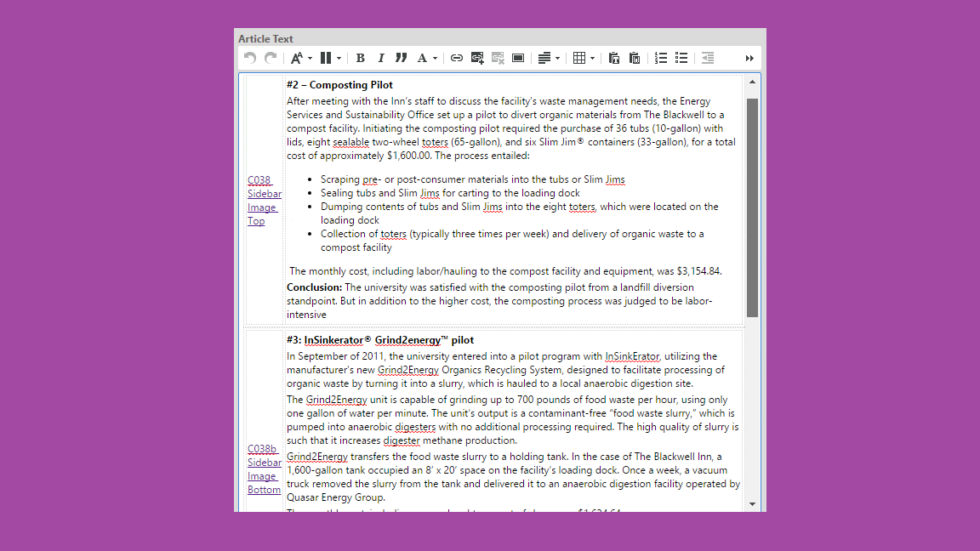980x551 pixels.
Task: Expand the paragraph format dropdown
Action: 330,58
